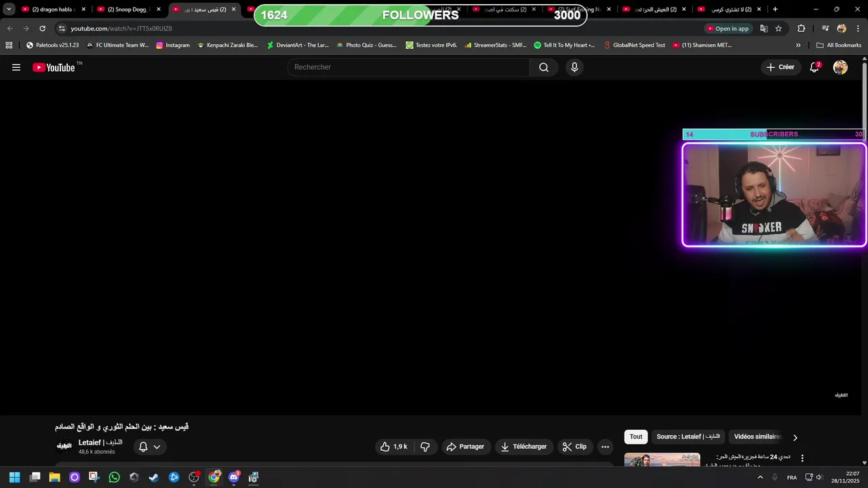Like the video with thumbs up
Screen dimensions: 868x488
(x=394, y=447)
